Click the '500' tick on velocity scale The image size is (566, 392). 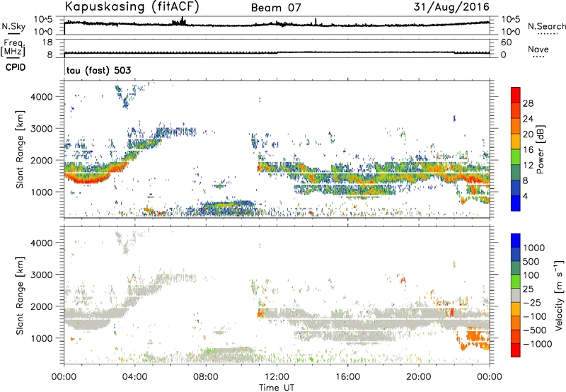point(531,261)
